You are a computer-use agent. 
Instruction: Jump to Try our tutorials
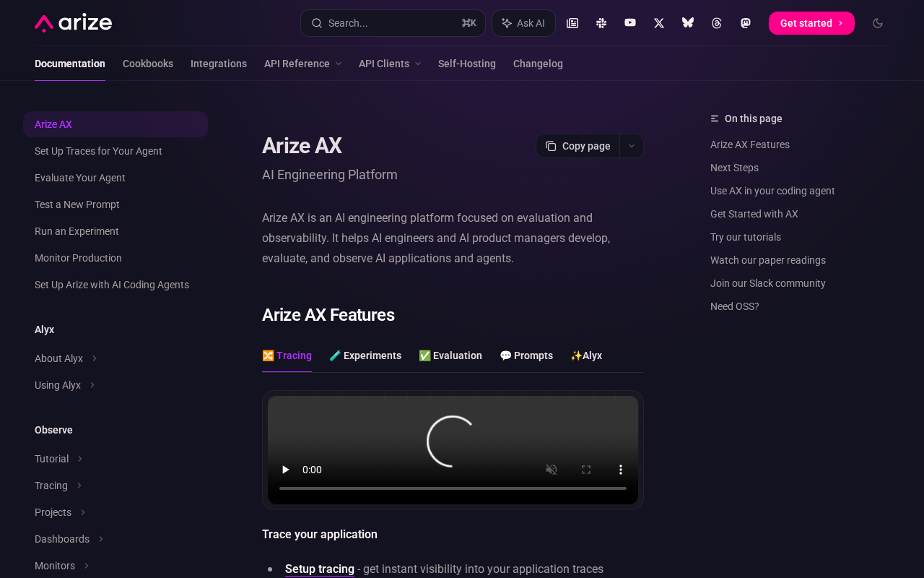[x=746, y=237]
